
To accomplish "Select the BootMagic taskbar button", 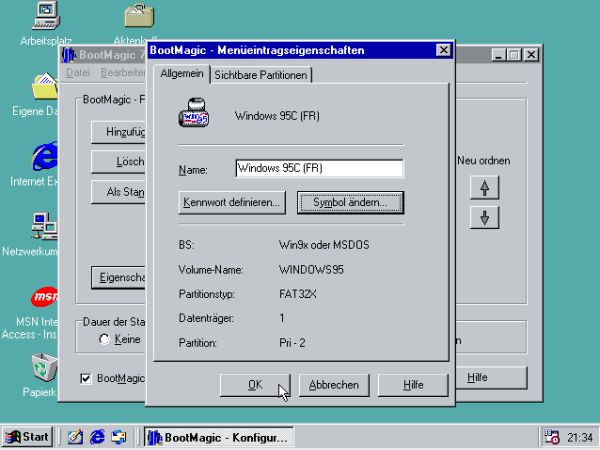I will tap(218, 437).
